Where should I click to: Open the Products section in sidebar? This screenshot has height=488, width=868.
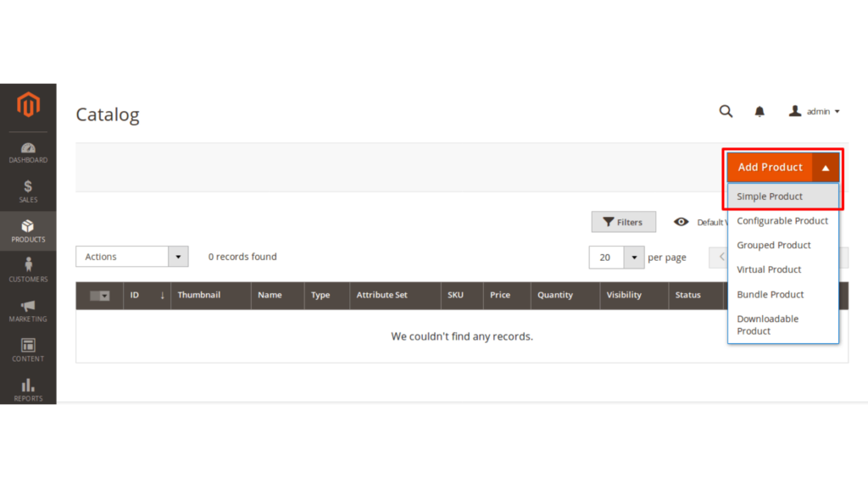[28, 231]
